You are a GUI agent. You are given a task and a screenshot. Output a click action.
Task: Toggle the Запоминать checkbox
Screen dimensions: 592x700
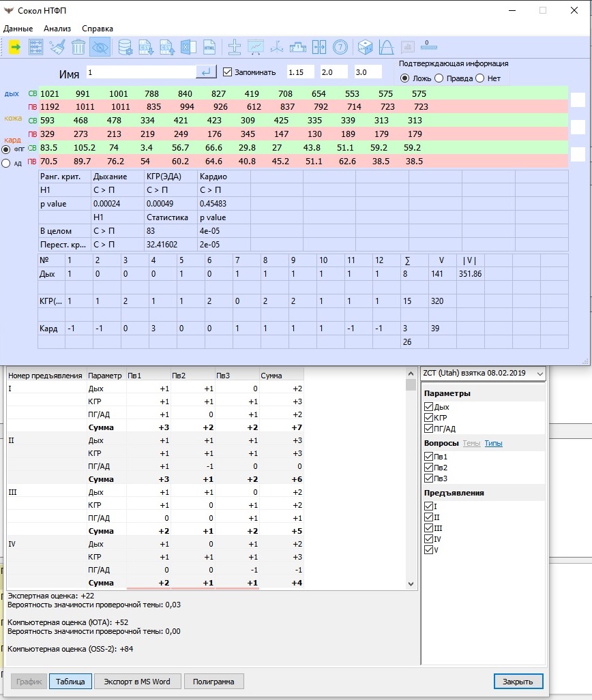coord(227,72)
